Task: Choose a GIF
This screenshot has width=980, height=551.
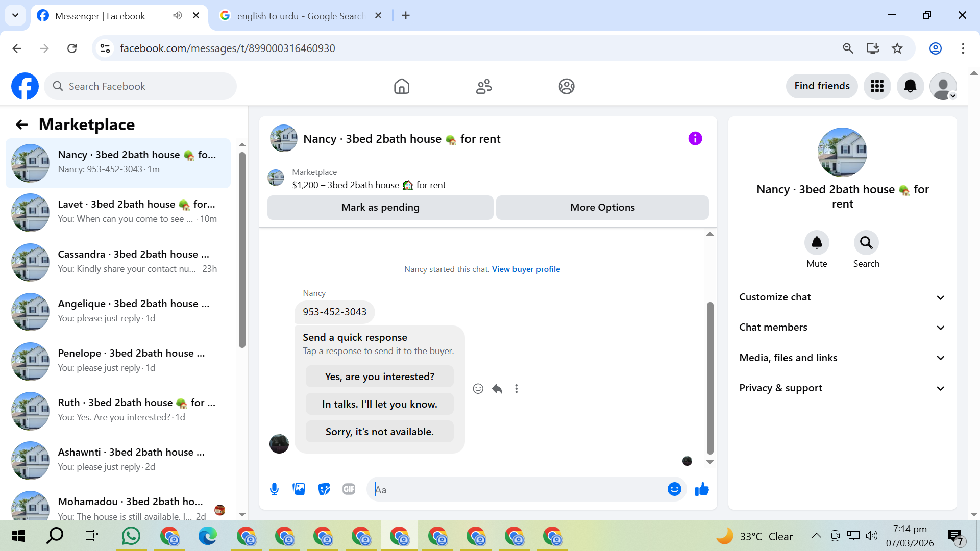Action: point(349,489)
